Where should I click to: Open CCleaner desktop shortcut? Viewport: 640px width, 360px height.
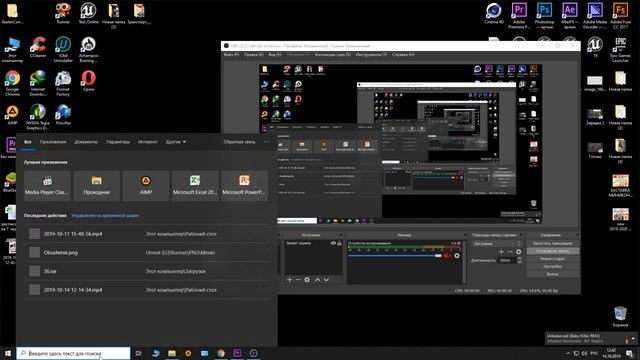click(38, 48)
